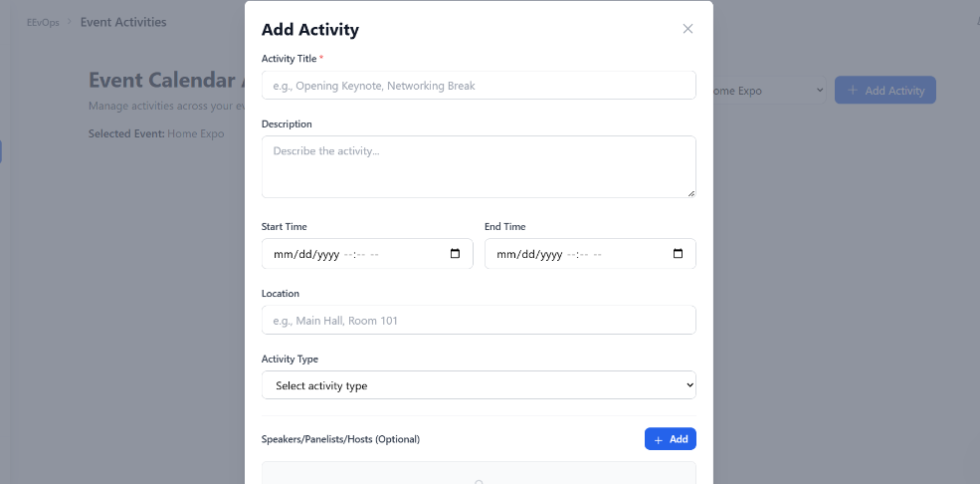Open the Home Expo event selector
980x484 pixels.
click(x=765, y=91)
